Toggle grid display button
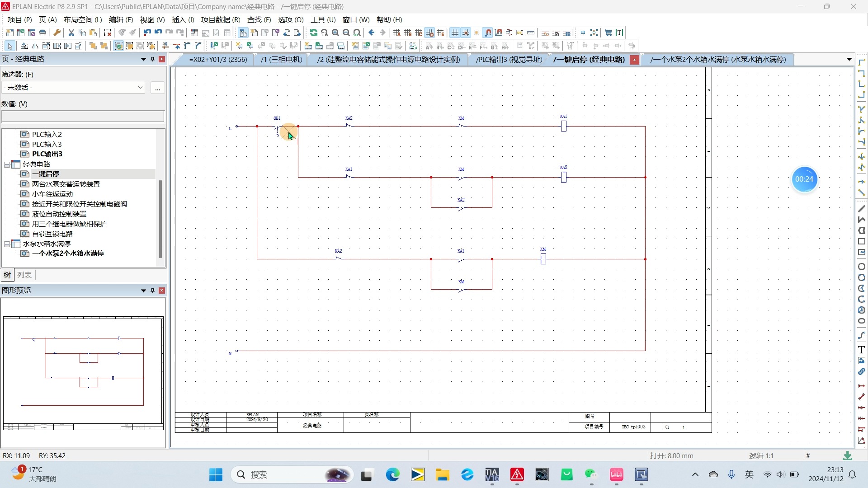This screenshot has width=868, height=488. (455, 33)
